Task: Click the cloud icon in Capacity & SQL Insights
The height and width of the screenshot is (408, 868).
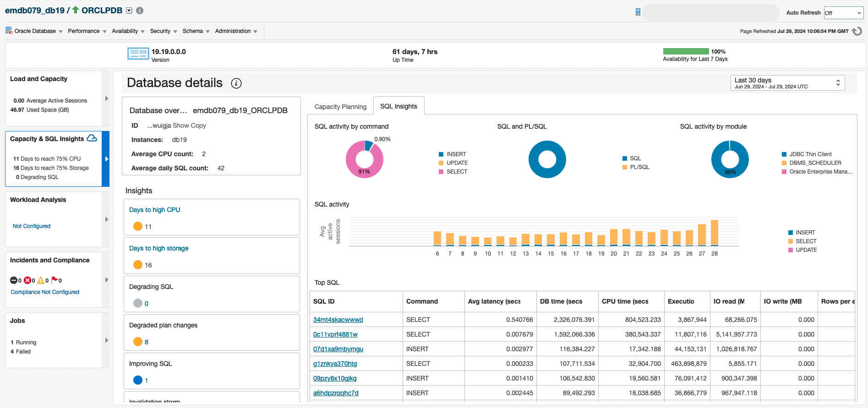Action: pyautogui.click(x=92, y=138)
